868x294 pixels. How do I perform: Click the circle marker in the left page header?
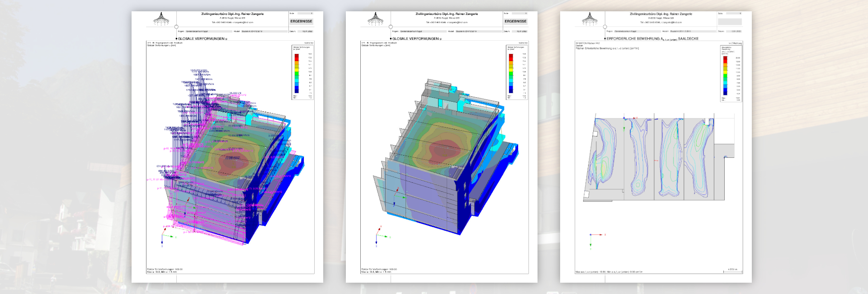[x=176, y=27]
